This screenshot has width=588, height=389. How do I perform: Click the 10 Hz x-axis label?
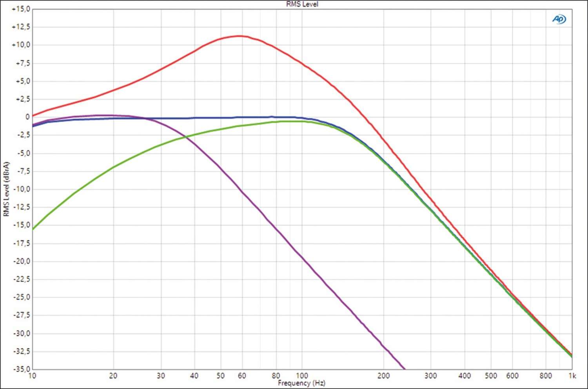coord(32,376)
